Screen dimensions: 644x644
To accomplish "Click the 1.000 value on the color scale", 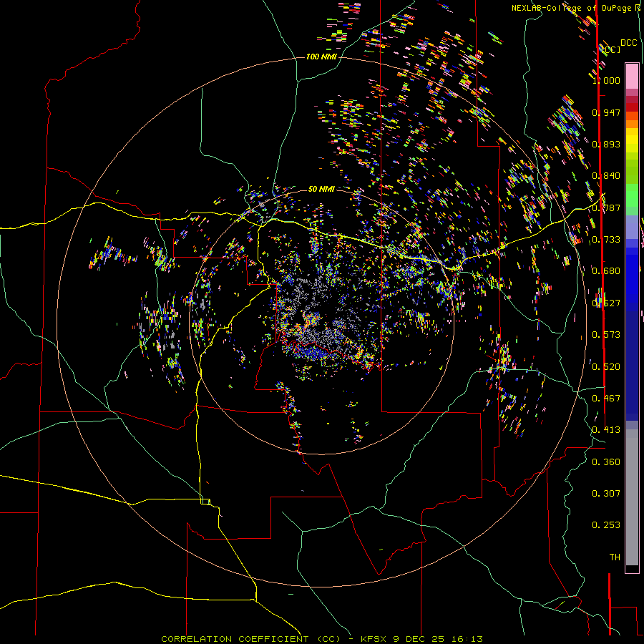I will tap(606, 80).
